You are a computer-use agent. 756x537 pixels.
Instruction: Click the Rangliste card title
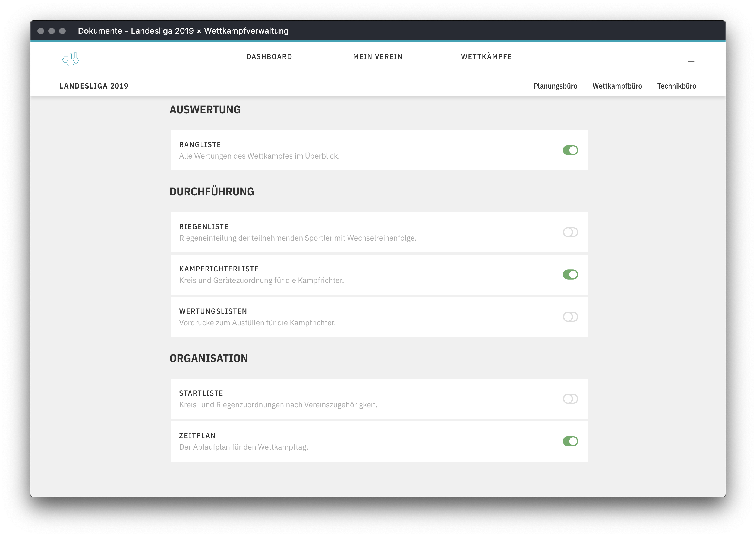200,144
